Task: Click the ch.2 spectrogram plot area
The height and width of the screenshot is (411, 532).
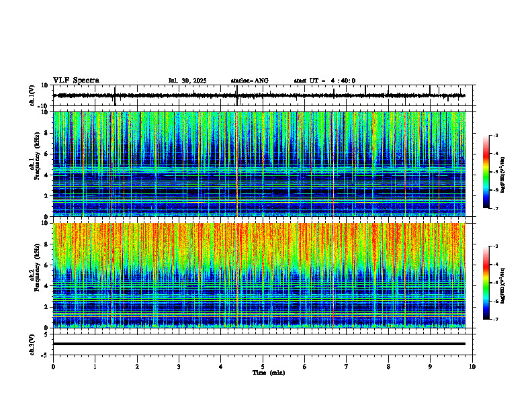Action: pos(259,275)
